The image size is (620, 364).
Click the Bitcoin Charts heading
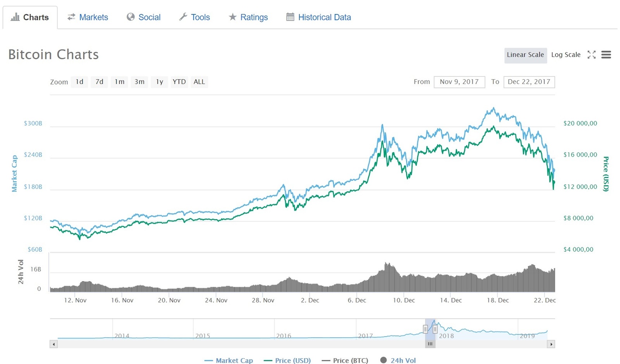pyautogui.click(x=53, y=55)
